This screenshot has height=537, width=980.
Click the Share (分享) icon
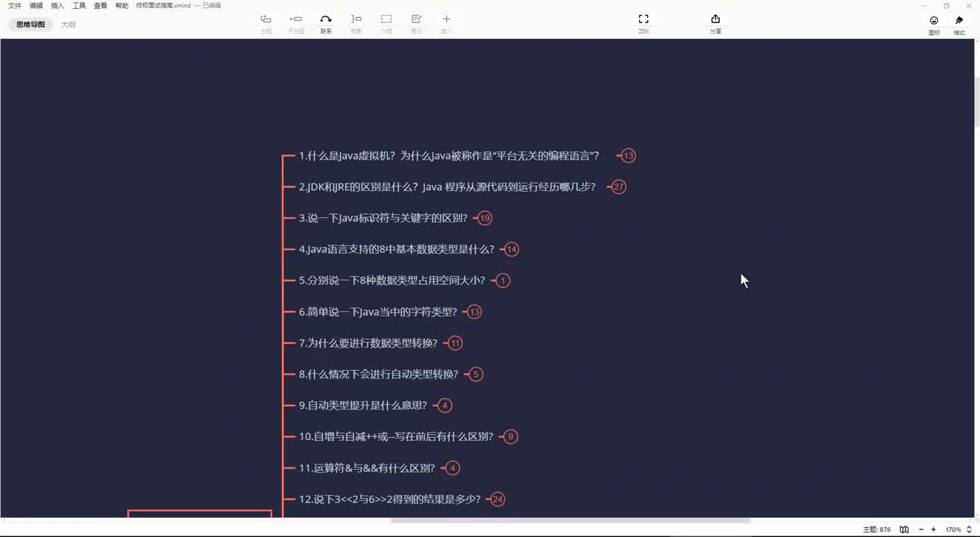[715, 19]
